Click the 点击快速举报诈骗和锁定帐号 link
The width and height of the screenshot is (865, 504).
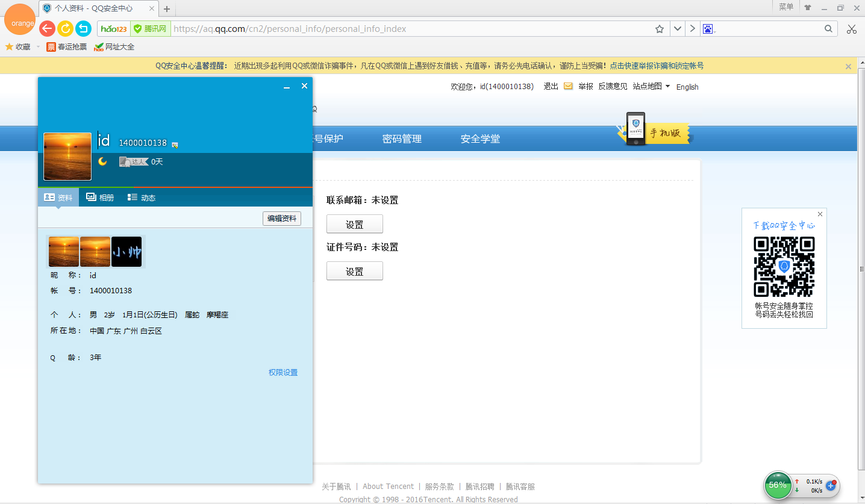coord(657,66)
